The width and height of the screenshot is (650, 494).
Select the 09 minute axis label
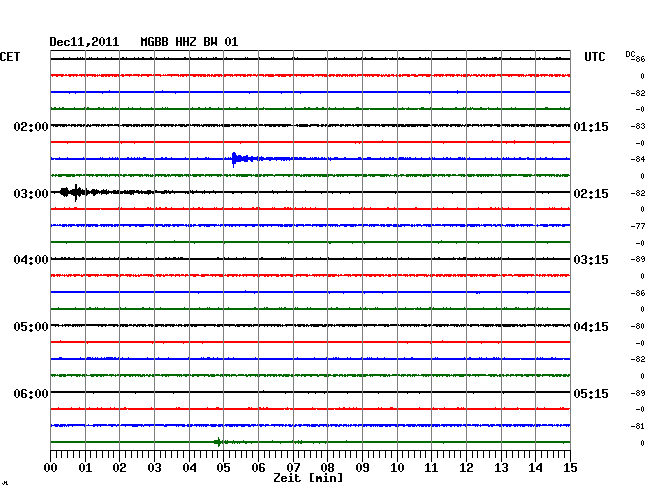(x=362, y=467)
